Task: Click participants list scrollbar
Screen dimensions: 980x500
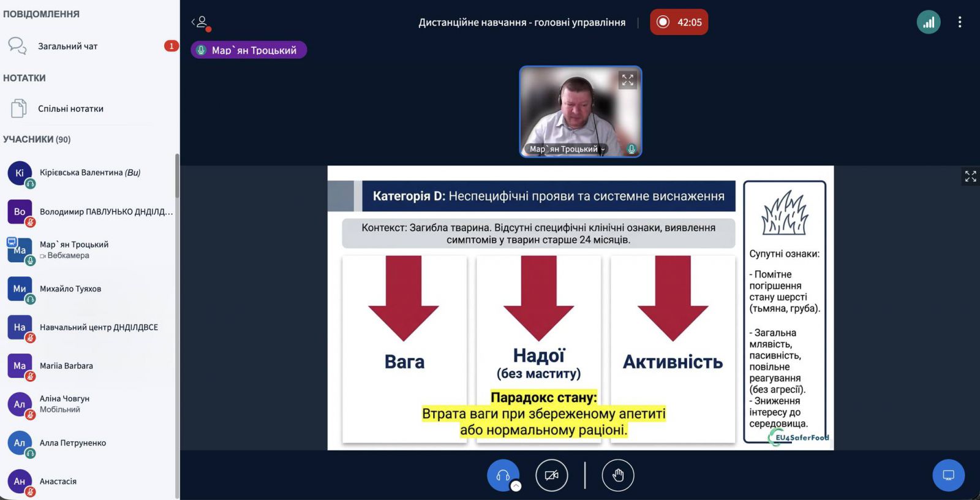Action: 177,178
